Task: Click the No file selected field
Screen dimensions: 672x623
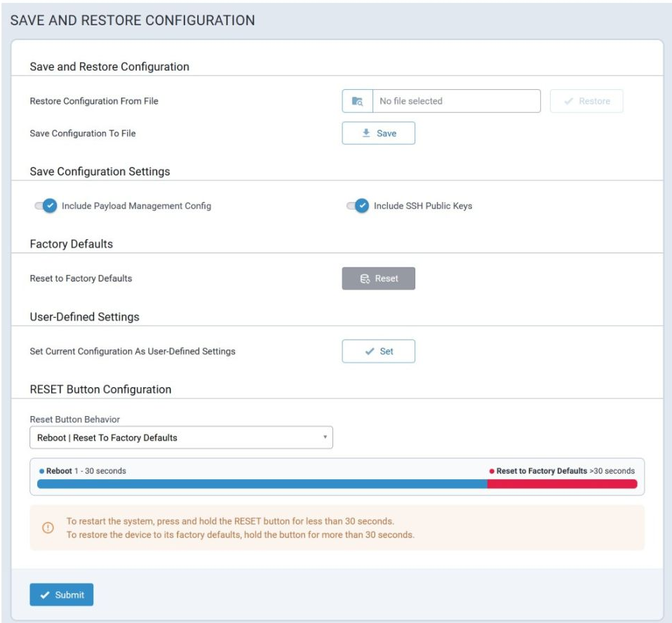Action: [x=456, y=101]
